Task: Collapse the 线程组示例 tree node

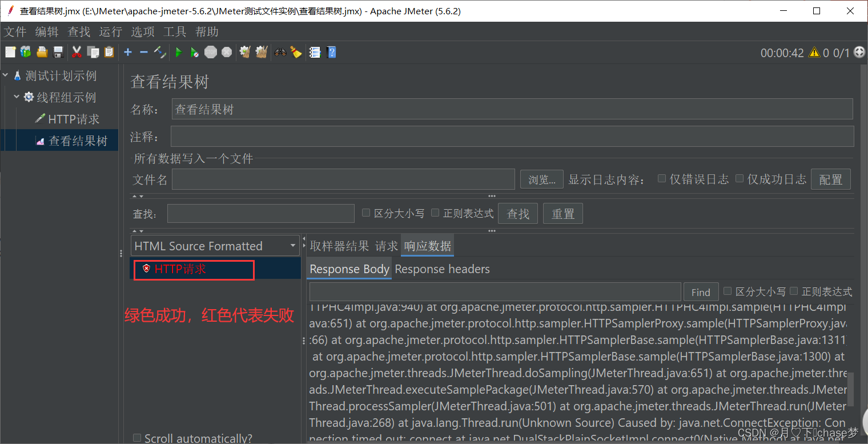Action: (x=17, y=97)
